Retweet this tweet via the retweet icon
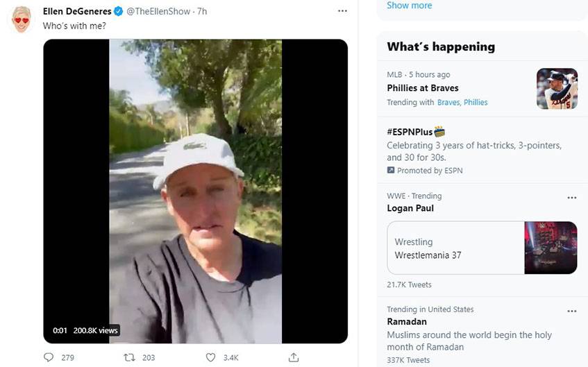The width and height of the screenshot is (588, 367). click(128, 357)
